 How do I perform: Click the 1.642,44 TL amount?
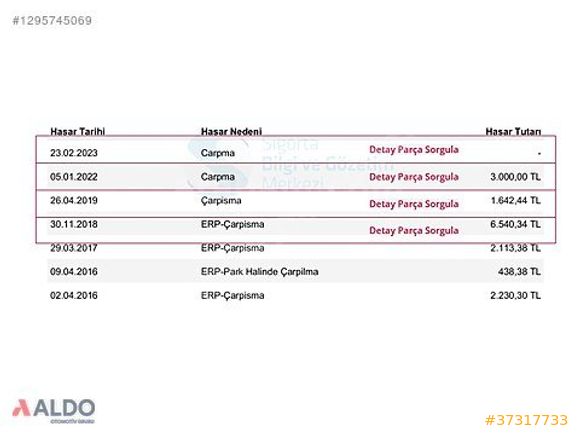click(x=515, y=200)
